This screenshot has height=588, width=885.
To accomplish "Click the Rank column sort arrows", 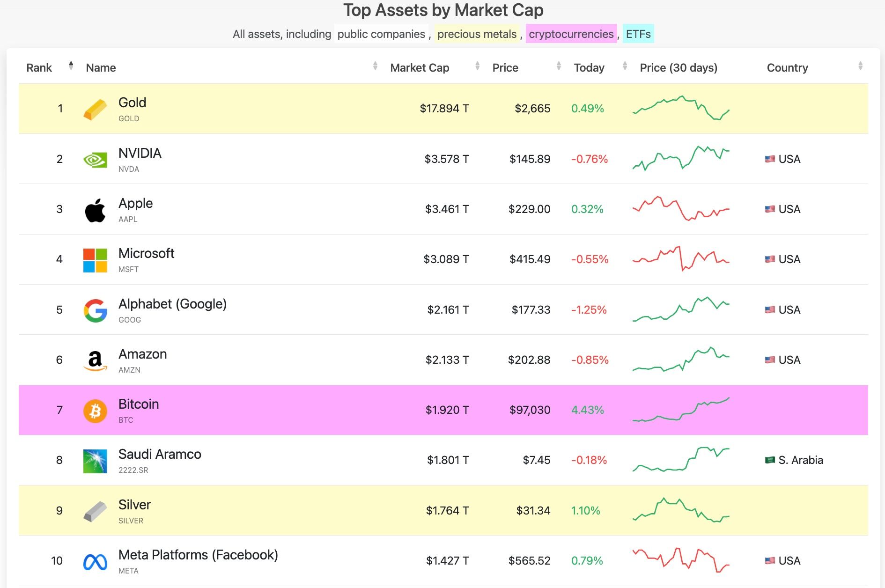I will pyautogui.click(x=70, y=67).
